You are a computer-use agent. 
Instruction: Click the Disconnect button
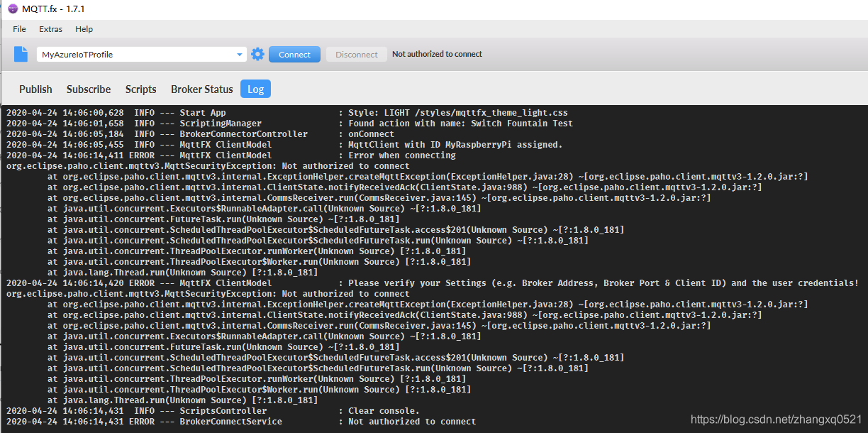[x=357, y=55]
